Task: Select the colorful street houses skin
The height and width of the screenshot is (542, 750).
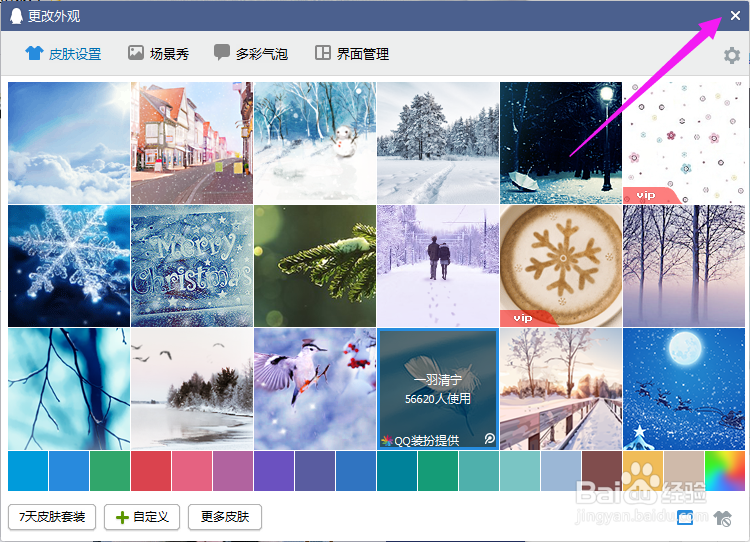Action: pyautogui.click(x=192, y=143)
